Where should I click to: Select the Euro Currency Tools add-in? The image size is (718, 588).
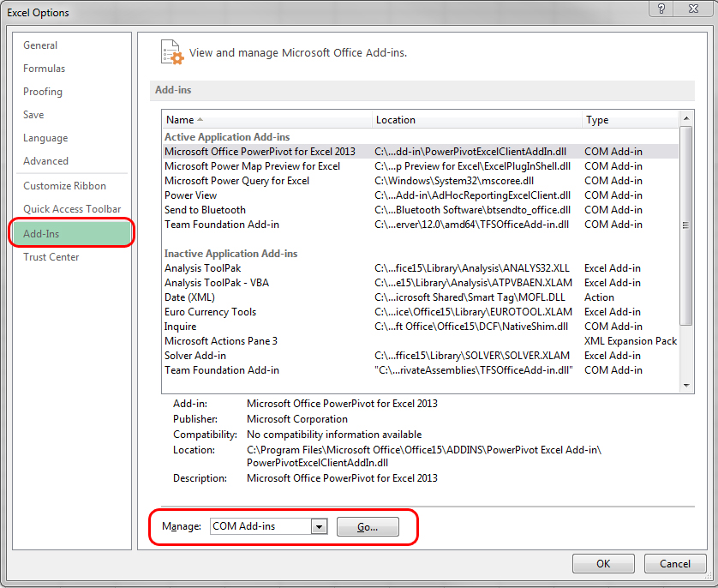210,312
